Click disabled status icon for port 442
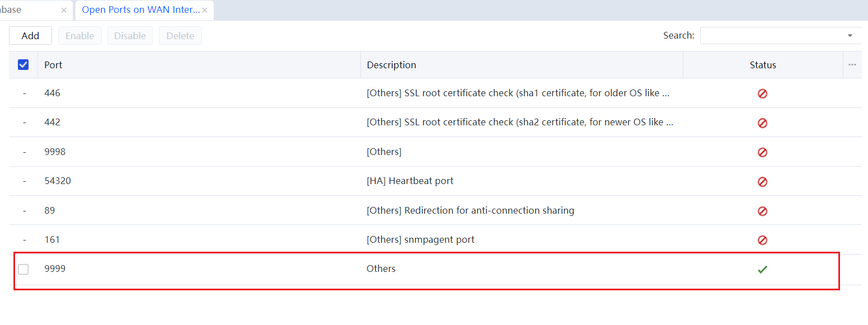The width and height of the screenshot is (868, 325). coord(762,123)
